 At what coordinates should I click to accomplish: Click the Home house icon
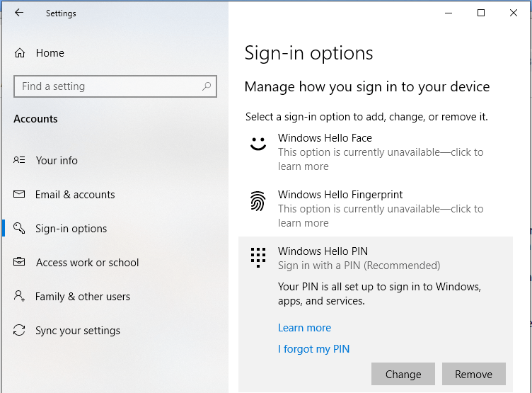(20, 53)
